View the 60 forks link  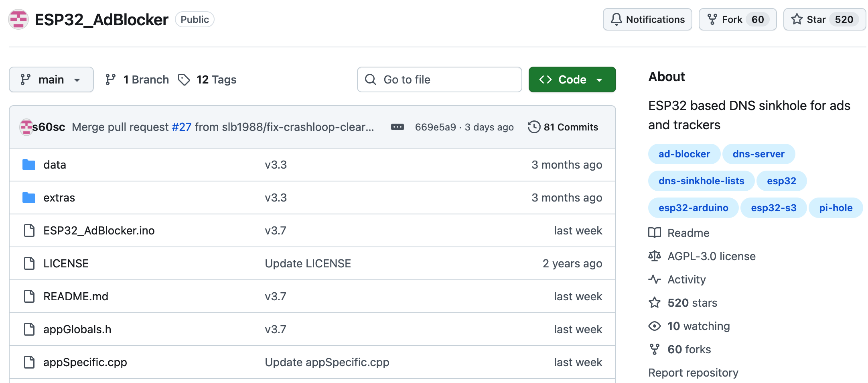point(679,349)
